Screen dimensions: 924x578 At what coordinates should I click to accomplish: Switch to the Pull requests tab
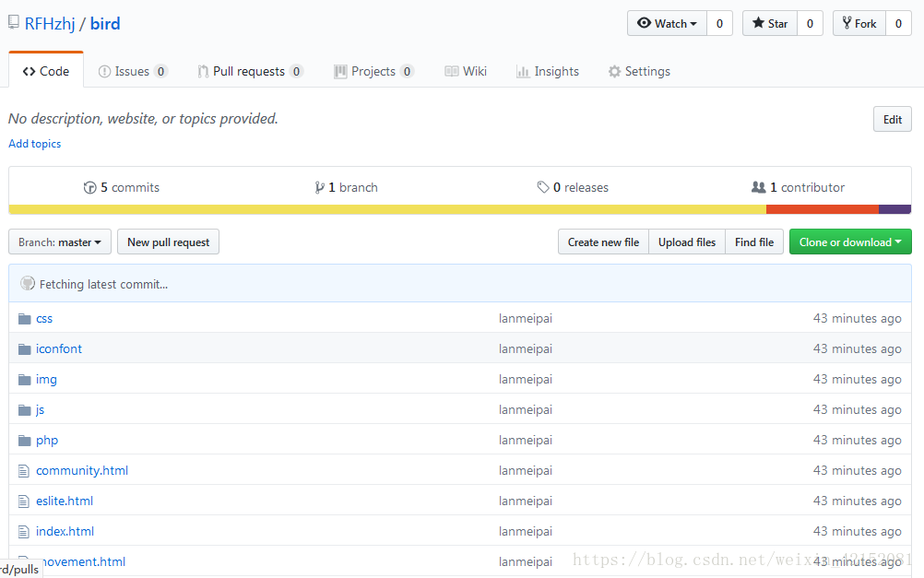(251, 71)
